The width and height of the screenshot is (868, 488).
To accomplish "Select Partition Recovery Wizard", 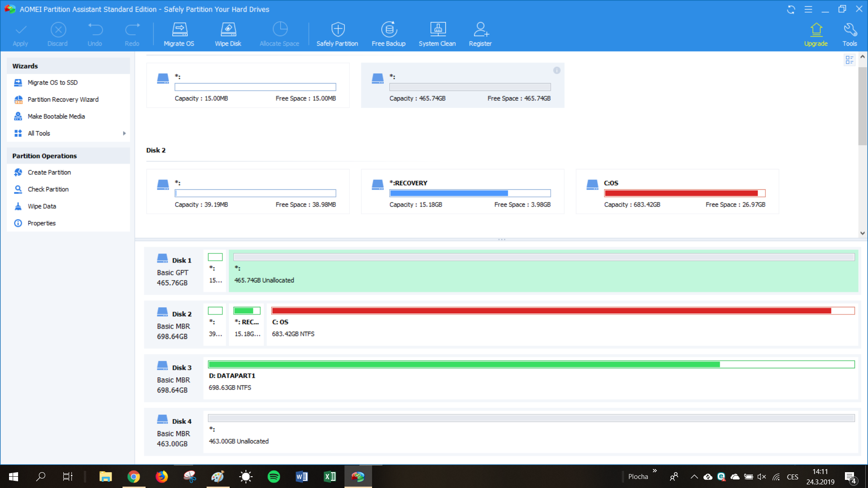I will tap(63, 99).
